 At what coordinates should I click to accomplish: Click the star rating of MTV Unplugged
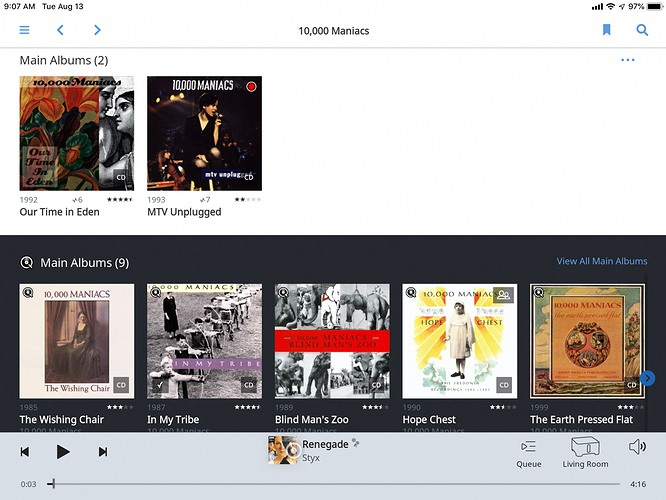click(248, 199)
